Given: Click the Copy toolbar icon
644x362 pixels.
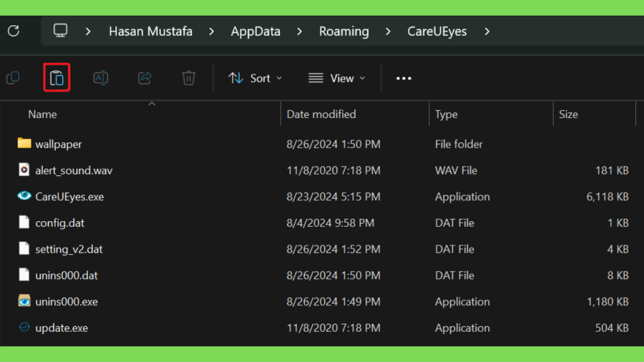Looking at the screenshot, I should coord(13,77).
